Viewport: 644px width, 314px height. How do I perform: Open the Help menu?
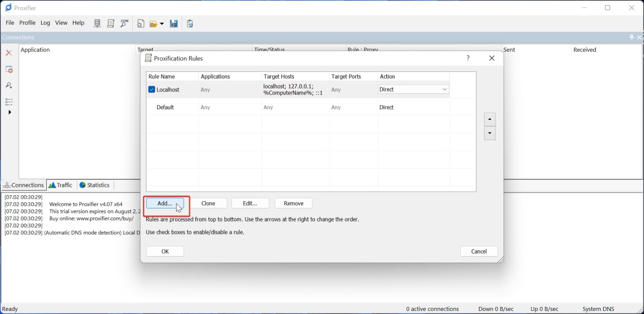[78, 23]
